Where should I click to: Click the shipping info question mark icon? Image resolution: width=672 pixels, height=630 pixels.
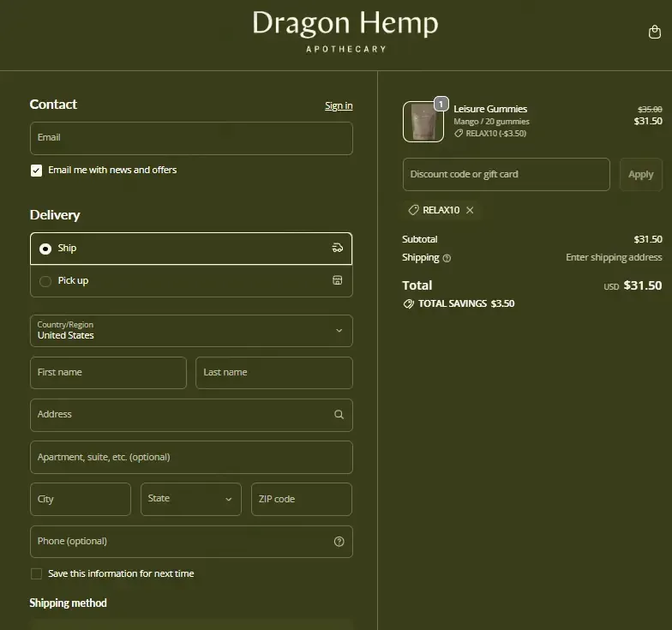pyautogui.click(x=447, y=258)
